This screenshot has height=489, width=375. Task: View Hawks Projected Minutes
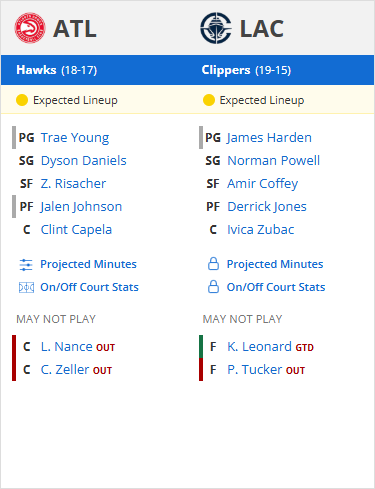(88, 264)
